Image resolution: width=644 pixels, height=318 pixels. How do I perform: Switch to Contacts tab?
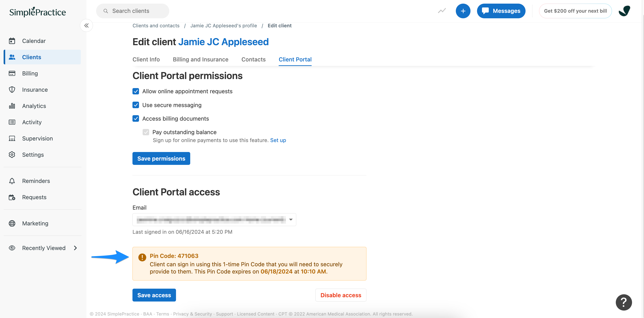point(253,60)
